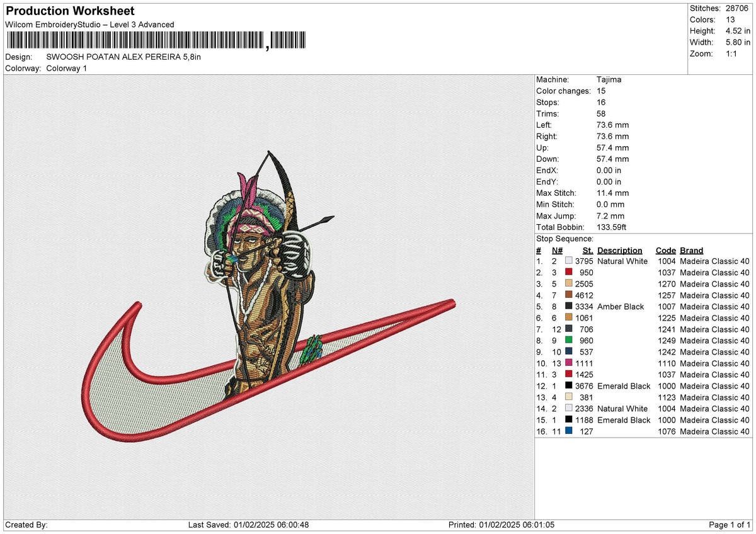Click the 'Production Worksheet' title
Image resolution: width=756 pixels, height=534 pixels.
pos(70,11)
